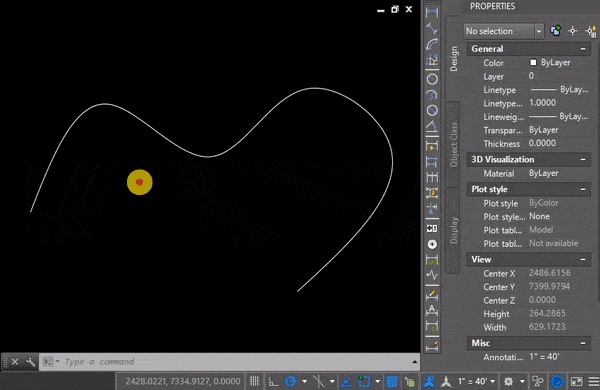
Task: Switch to the Object Class tab
Action: coord(453,144)
